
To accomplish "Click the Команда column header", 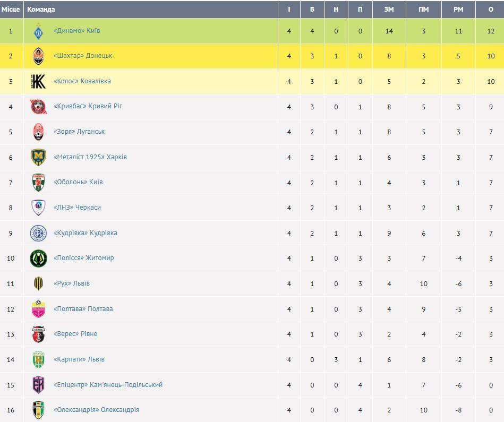I will point(41,10).
